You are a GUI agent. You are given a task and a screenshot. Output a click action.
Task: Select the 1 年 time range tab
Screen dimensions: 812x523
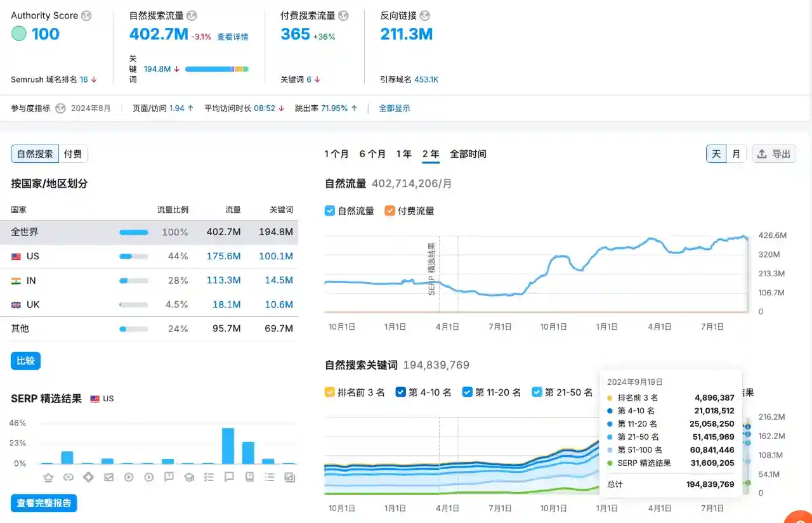404,153
